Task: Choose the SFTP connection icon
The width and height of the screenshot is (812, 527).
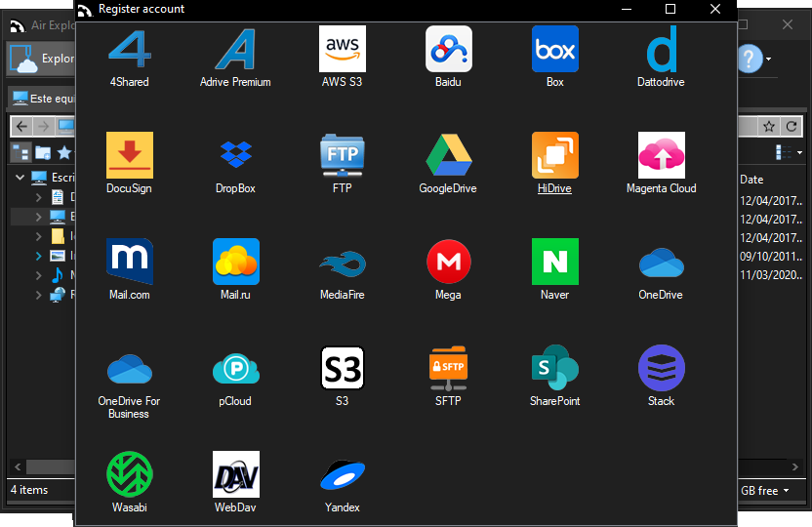Action: 449,377
